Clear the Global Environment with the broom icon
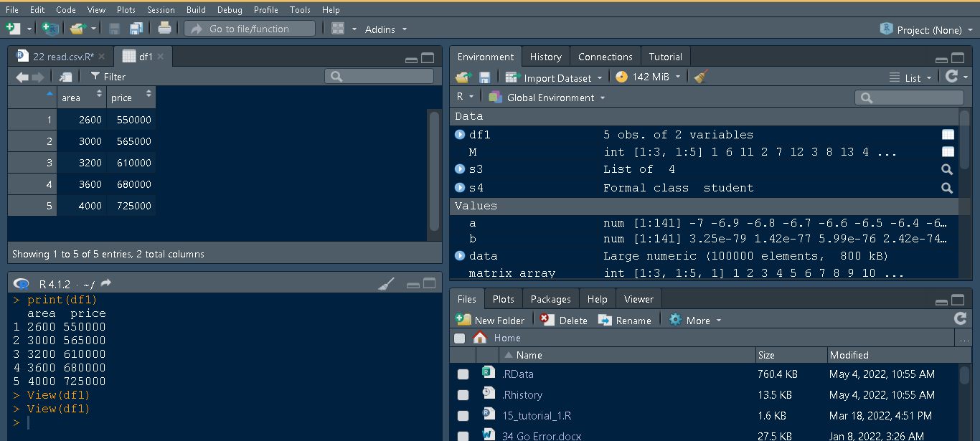The width and height of the screenshot is (980, 441). pyautogui.click(x=699, y=76)
